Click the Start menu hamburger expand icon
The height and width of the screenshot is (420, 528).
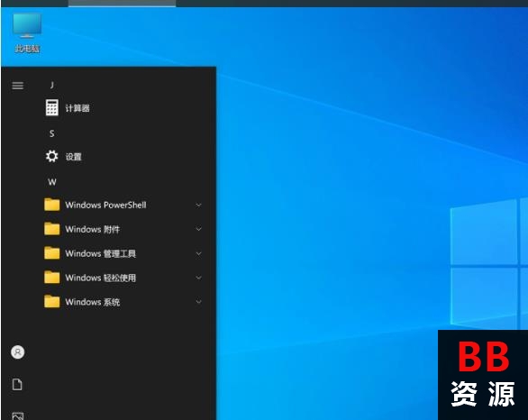coord(18,86)
